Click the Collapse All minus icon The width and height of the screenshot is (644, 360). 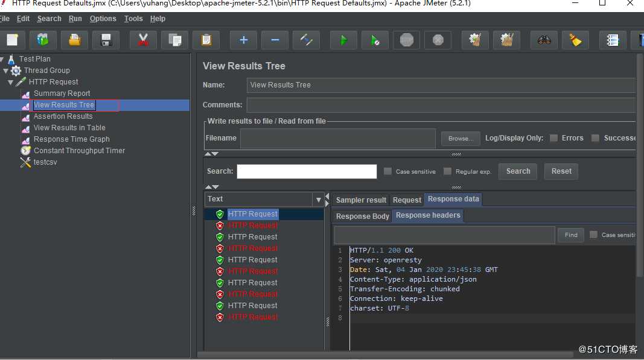[275, 40]
